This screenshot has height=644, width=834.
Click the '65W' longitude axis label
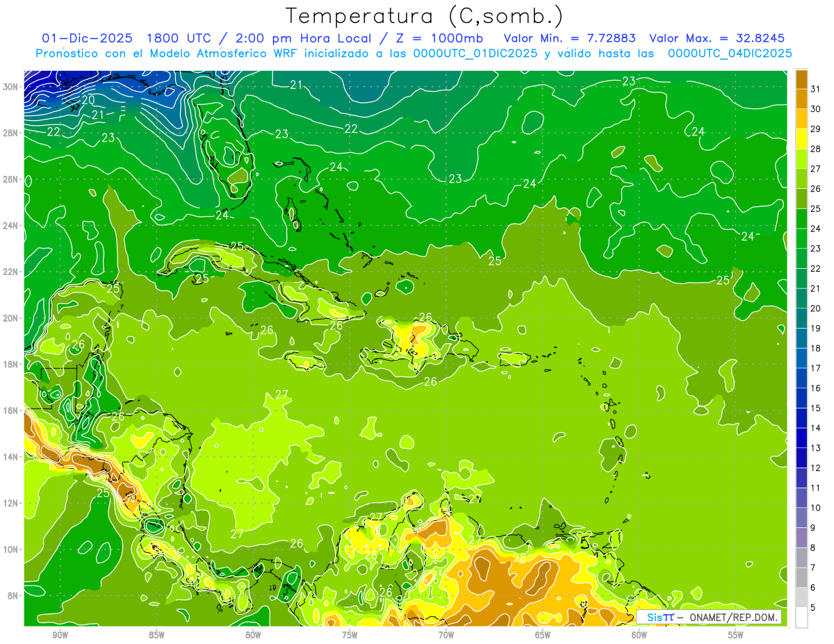543,636
